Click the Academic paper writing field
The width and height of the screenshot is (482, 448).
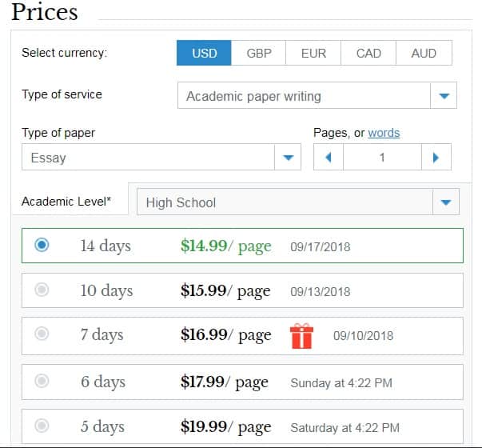[304, 96]
